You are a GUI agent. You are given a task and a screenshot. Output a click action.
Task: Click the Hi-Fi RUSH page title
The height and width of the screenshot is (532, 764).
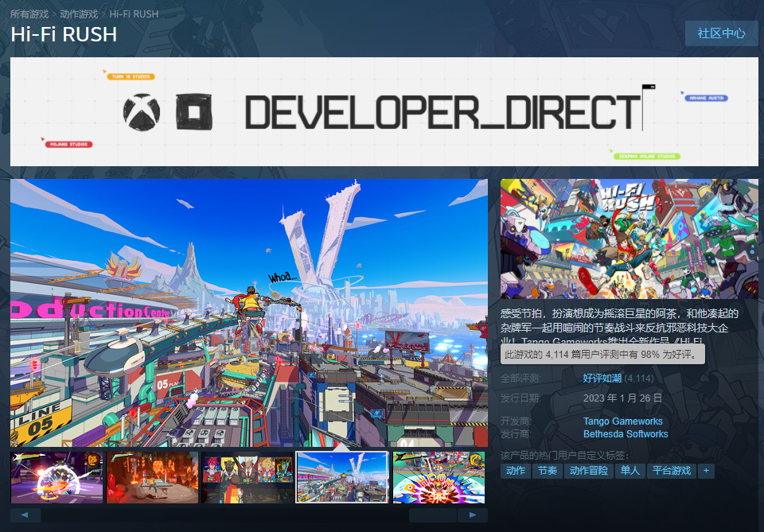pos(64,34)
